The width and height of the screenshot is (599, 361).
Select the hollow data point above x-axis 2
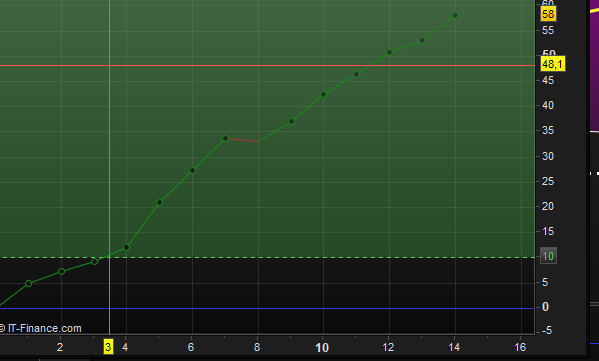click(x=61, y=272)
